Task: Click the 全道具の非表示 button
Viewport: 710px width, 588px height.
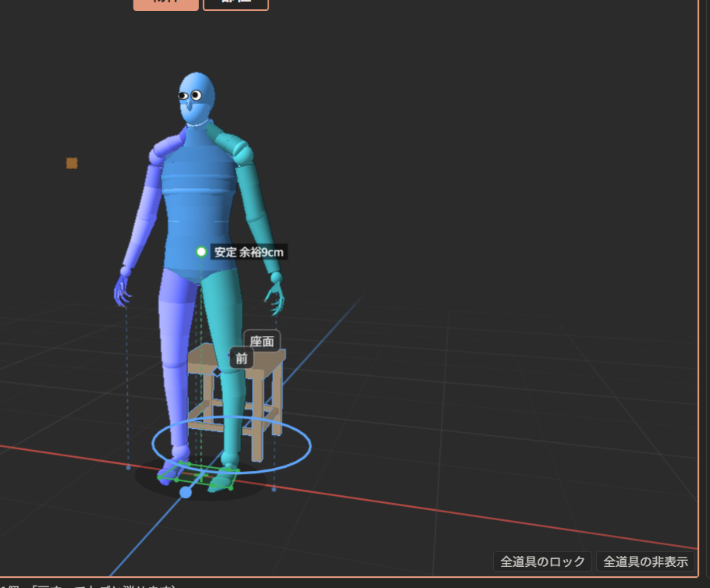Action: (x=646, y=561)
